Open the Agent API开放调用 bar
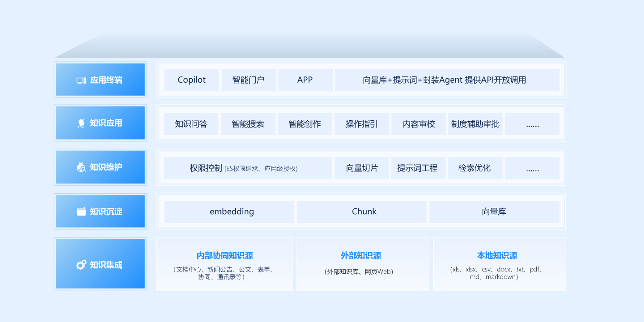644x322 pixels. click(x=446, y=80)
